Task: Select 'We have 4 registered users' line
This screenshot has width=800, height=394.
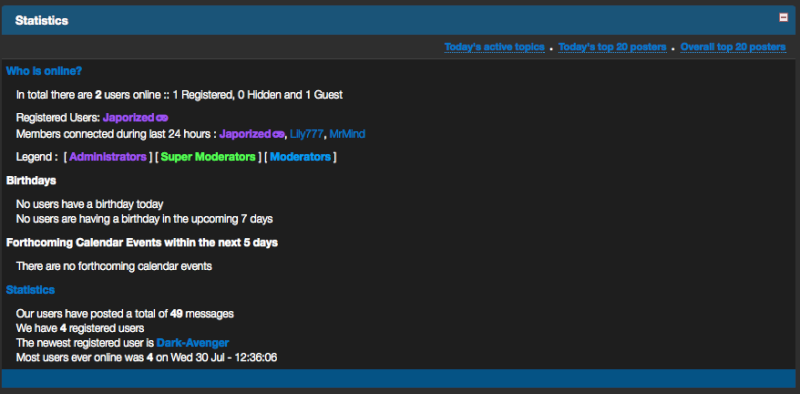Action: click(80, 328)
